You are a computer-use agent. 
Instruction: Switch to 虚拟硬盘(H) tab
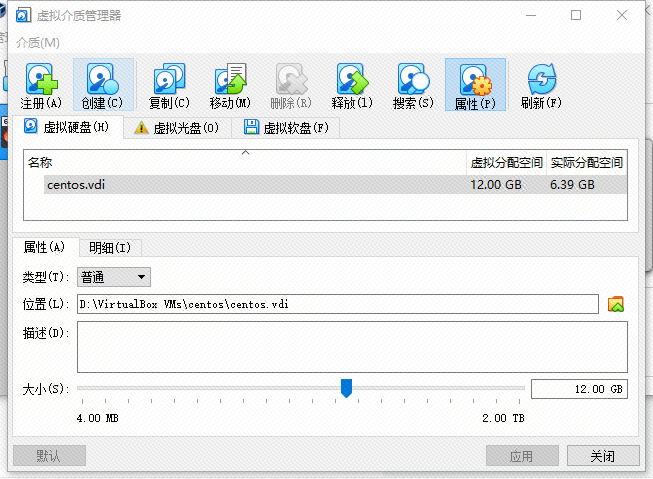(67, 127)
